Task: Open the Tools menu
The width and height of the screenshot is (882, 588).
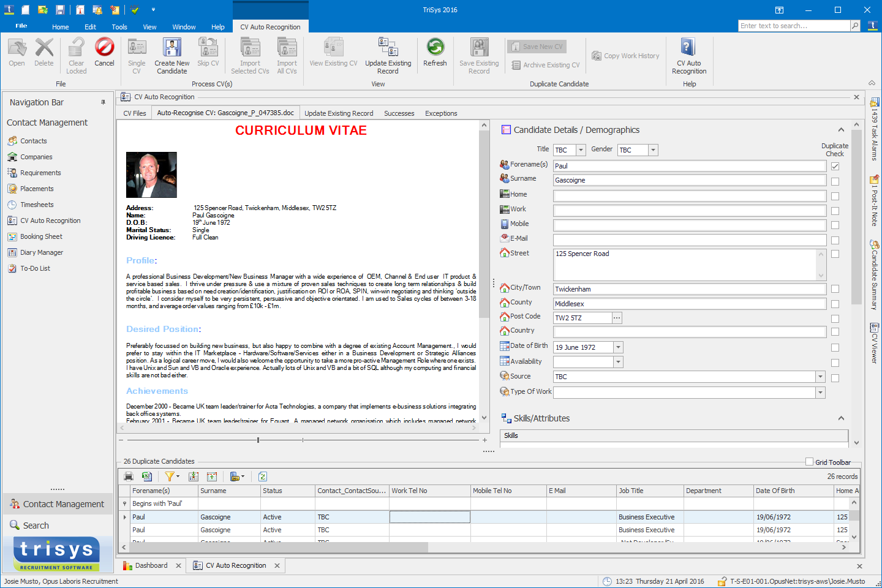Action: [119, 26]
